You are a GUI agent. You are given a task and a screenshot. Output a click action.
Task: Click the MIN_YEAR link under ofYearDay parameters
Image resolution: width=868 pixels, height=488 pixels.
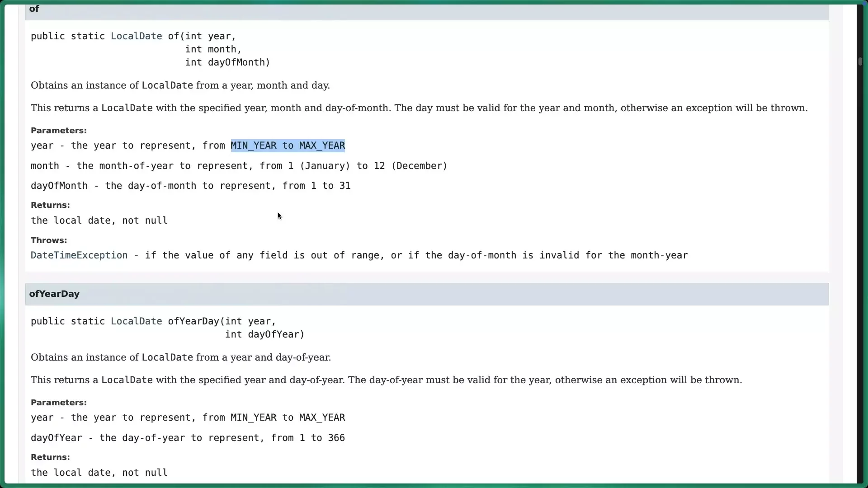click(252, 418)
